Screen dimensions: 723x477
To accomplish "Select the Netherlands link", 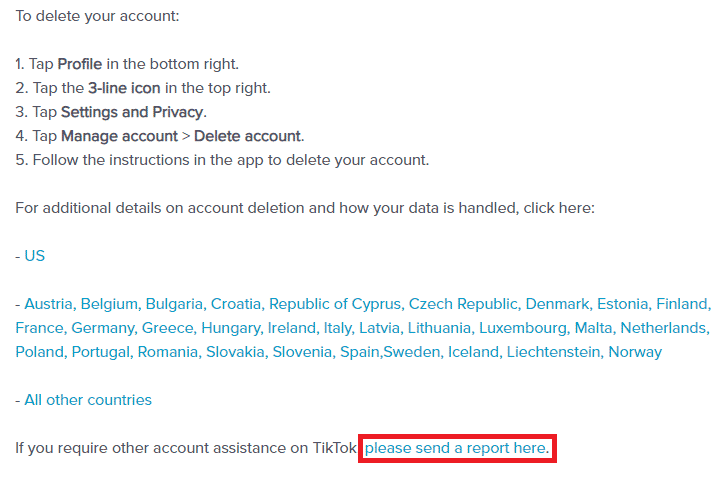I will [663, 328].
